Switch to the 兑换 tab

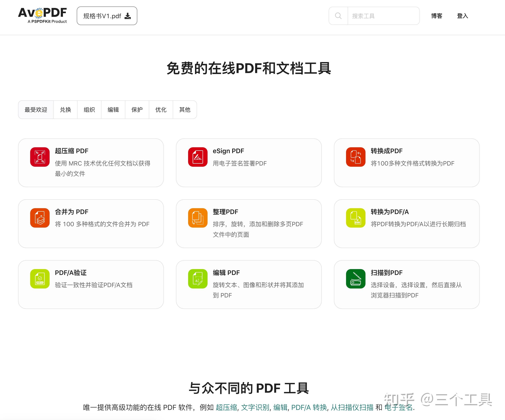(65, 110)
